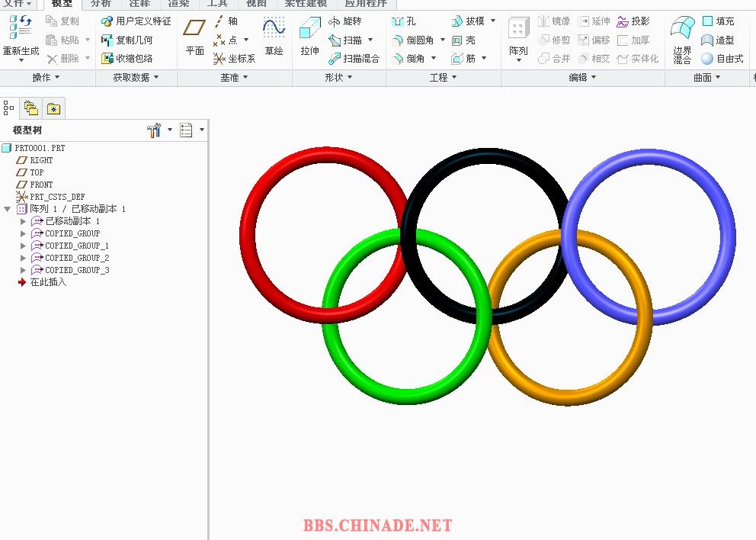Viewport: 756px width, 540px height.
Task: Expand the 操作 operations group dropdown
Action: click(x=46, y=77)
